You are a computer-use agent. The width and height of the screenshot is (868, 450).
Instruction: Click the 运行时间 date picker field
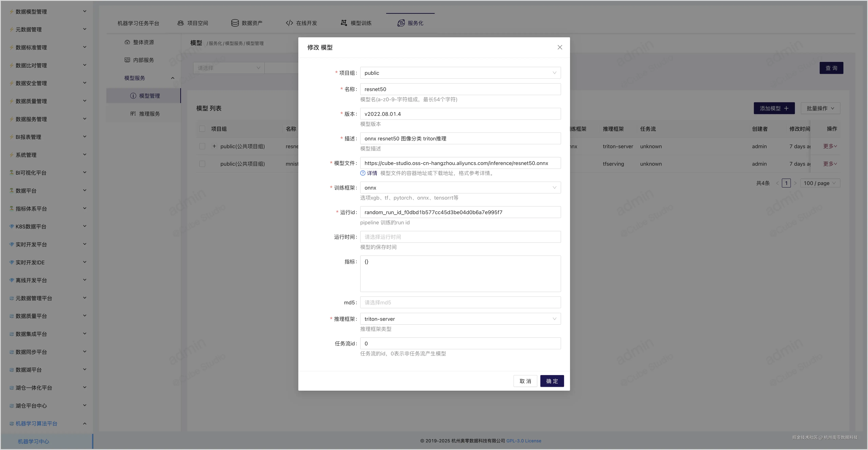pos(460,237)
